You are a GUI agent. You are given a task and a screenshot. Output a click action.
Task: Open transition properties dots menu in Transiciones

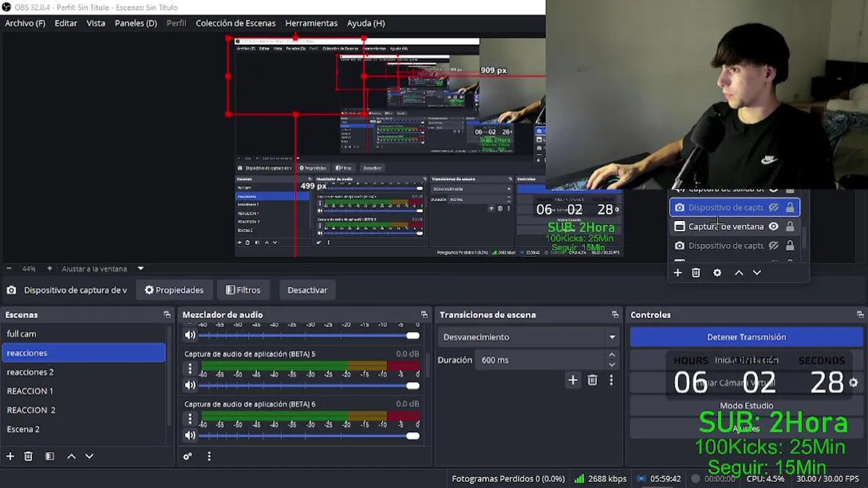(x=611, y=380)
